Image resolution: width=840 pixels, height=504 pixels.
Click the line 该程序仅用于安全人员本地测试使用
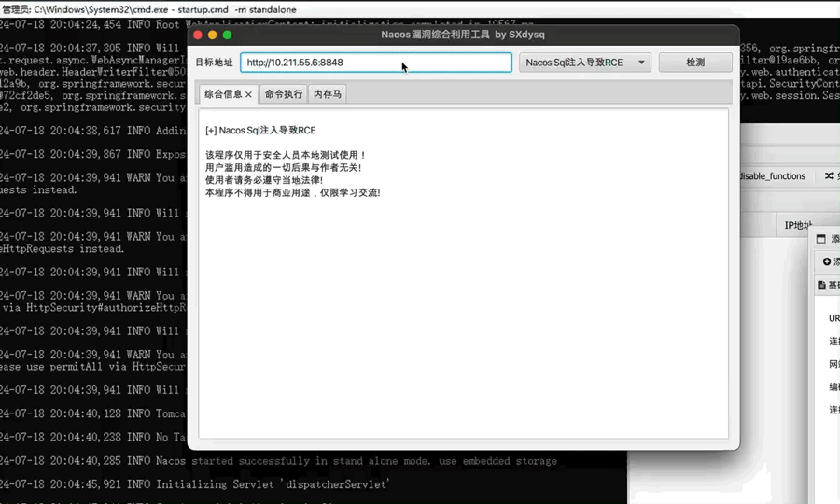click(285, 155)
